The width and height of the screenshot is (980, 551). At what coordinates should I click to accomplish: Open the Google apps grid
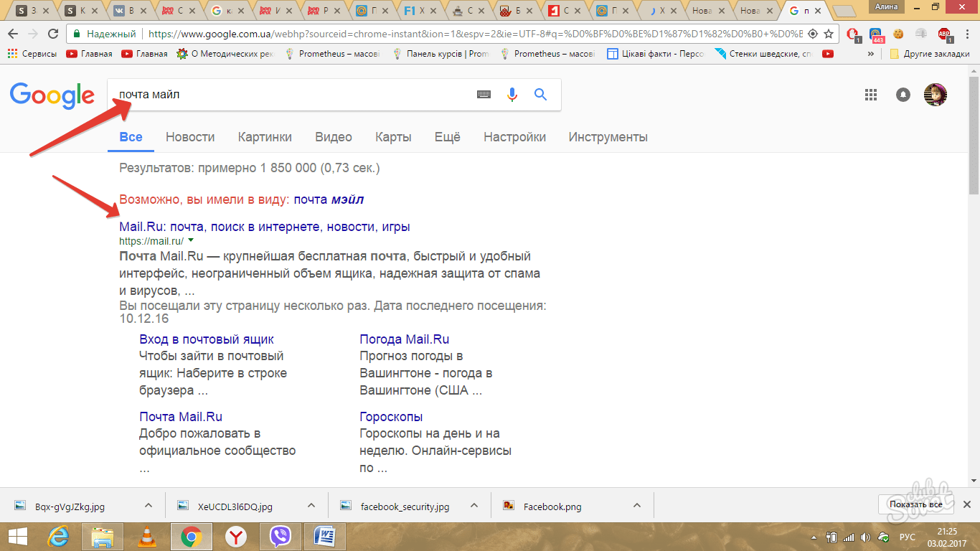point(871,95)
